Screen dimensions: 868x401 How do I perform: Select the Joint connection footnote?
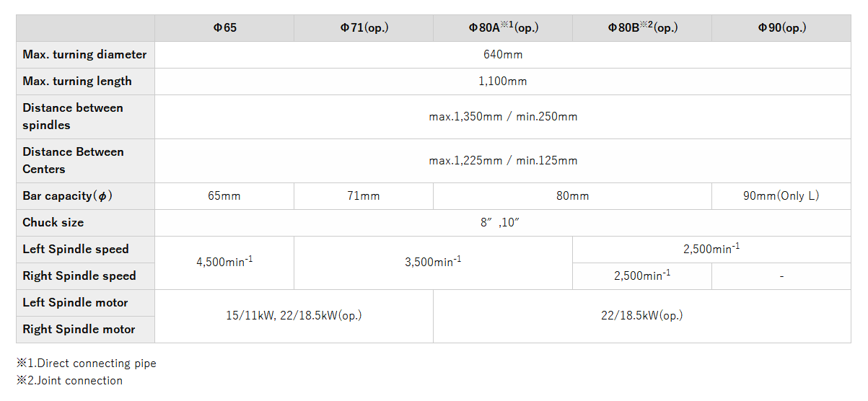coord(70,381)
